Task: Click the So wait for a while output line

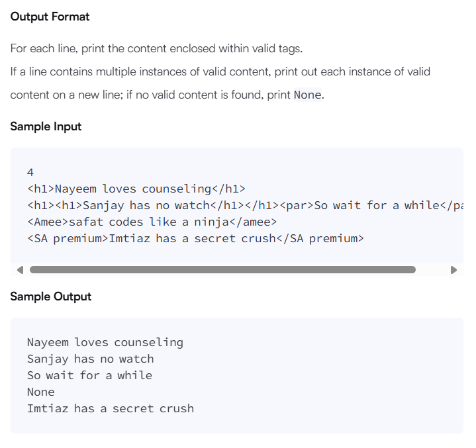Action: tap(89, 375)
